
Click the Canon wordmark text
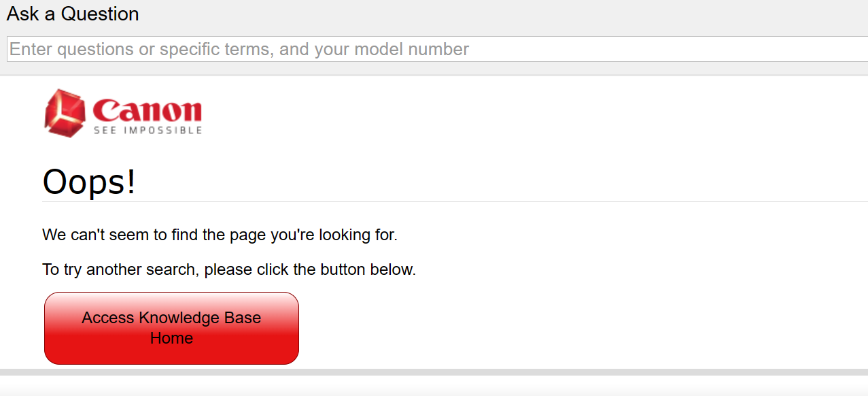tap(147, 110)
